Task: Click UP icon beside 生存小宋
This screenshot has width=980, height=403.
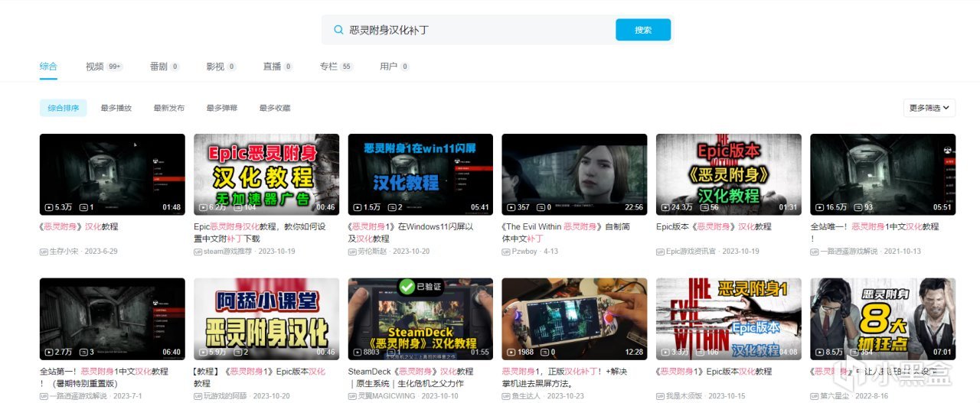Action: (x=44, y=251)
